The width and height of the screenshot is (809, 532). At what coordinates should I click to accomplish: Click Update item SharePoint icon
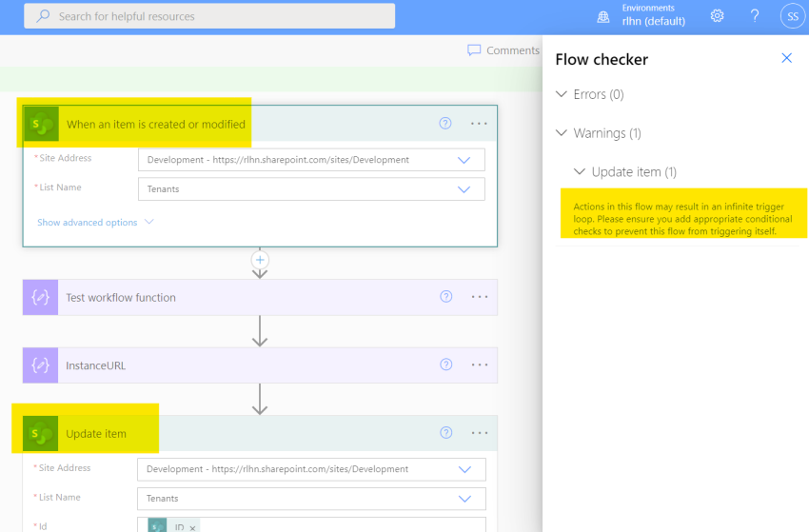tap(40, 433)
